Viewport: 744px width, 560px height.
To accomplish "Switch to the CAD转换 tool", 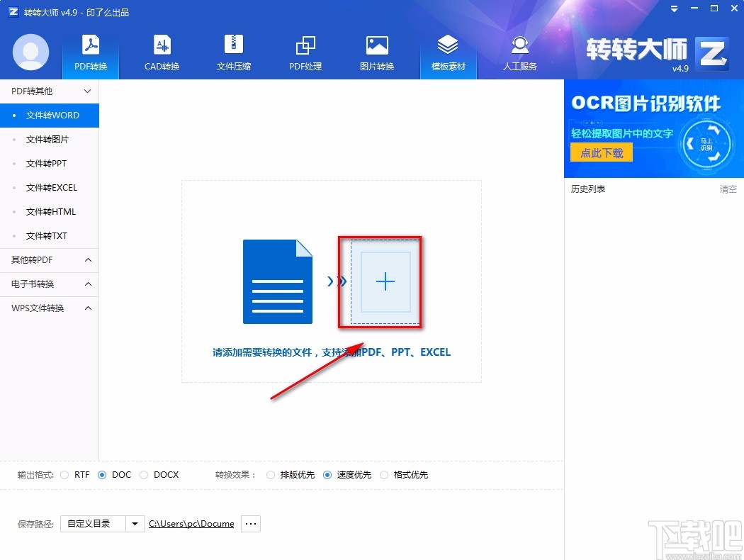I will coord(162,53).
